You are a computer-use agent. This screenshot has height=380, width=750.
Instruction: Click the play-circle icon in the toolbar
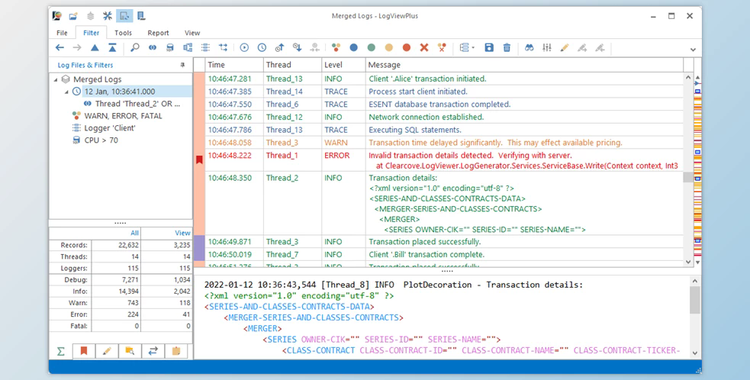[x=244, y=47]
